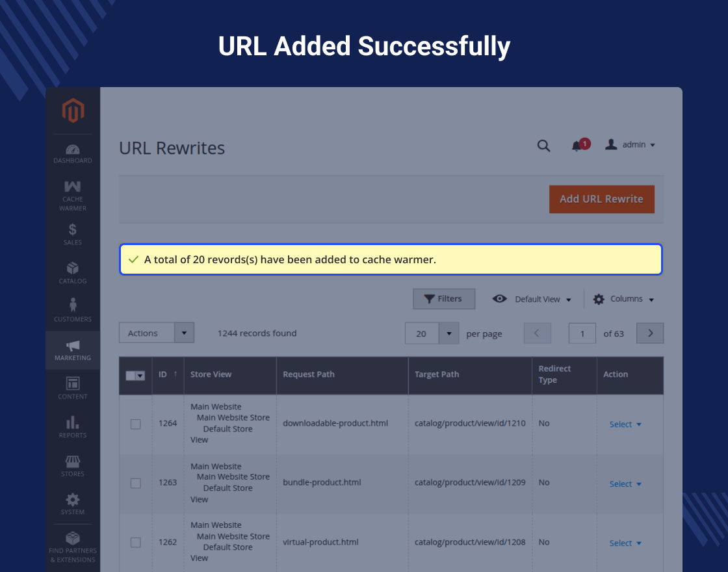Select the checkbox for row 1262
Image resolution: width=728 pixels, height=572 pixels.
click(x=135, y=542)
